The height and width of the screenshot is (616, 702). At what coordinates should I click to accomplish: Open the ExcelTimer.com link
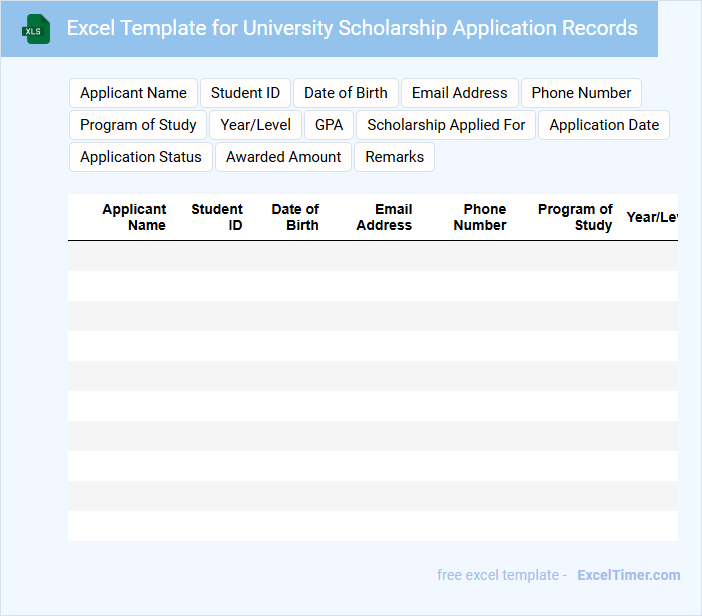(628, 575)
